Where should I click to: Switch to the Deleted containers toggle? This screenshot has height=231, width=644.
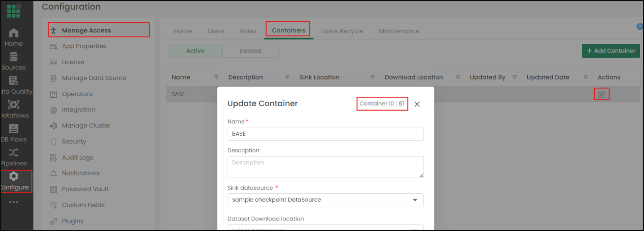[250, 51]
